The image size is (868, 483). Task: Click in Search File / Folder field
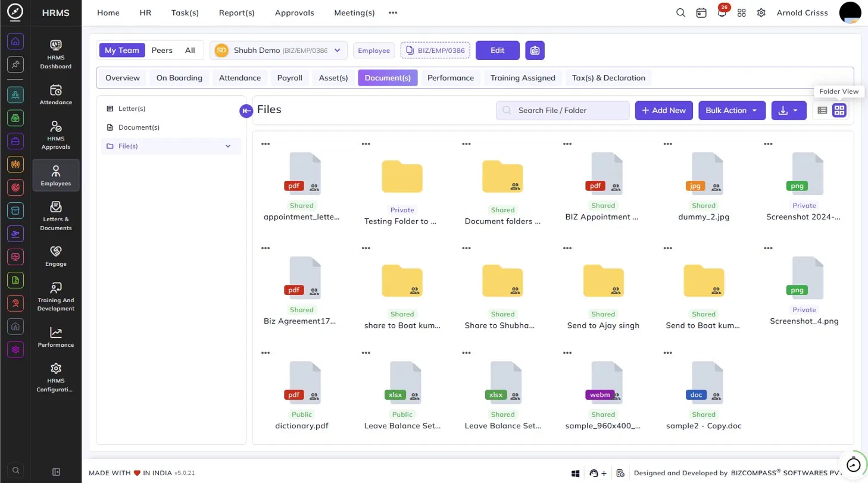coord(563,111)
